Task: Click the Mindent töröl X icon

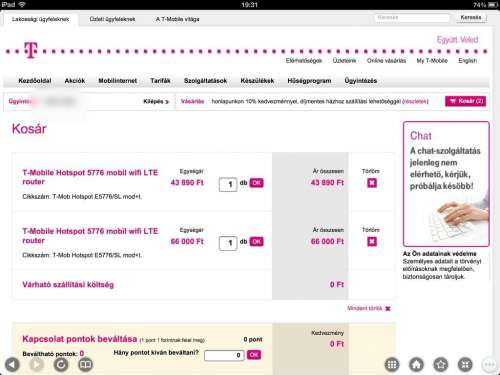Action: tap(388, 309)
